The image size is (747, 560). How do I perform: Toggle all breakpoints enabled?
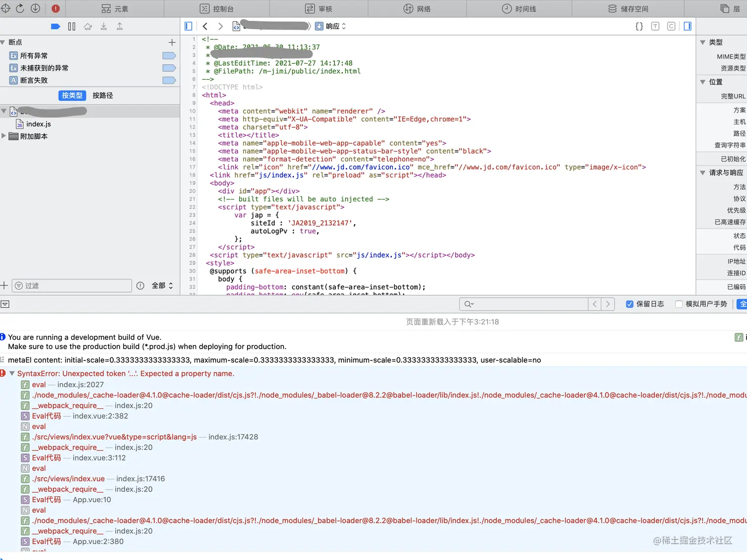pyautogui.click(x=55, y=26)
